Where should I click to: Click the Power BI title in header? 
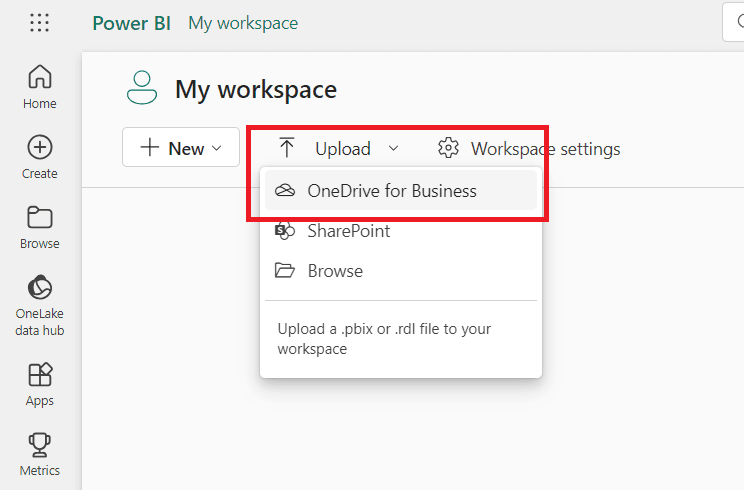131,23
